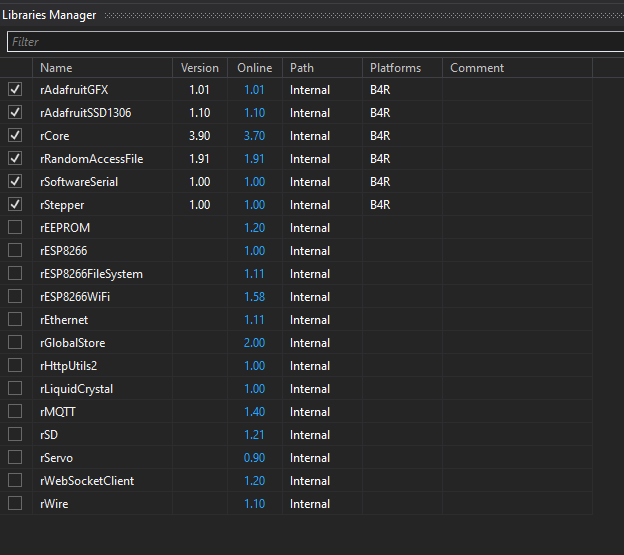The height and width of the screenshot is (555, 624).
Task: Select the rLiquidCrystal library row
Action: [x=76, y=389]
